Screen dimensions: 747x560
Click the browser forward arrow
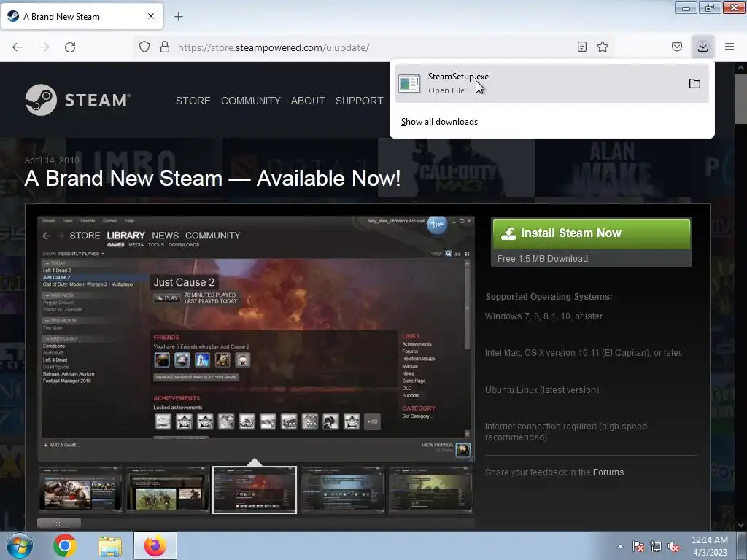[44, 47]
